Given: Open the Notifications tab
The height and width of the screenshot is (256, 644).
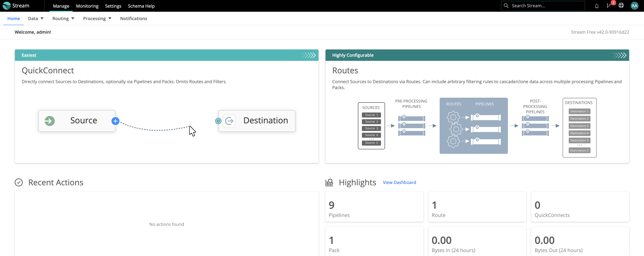Looking at the screenshot, I should pyautogui.click(x=133, y=18).
